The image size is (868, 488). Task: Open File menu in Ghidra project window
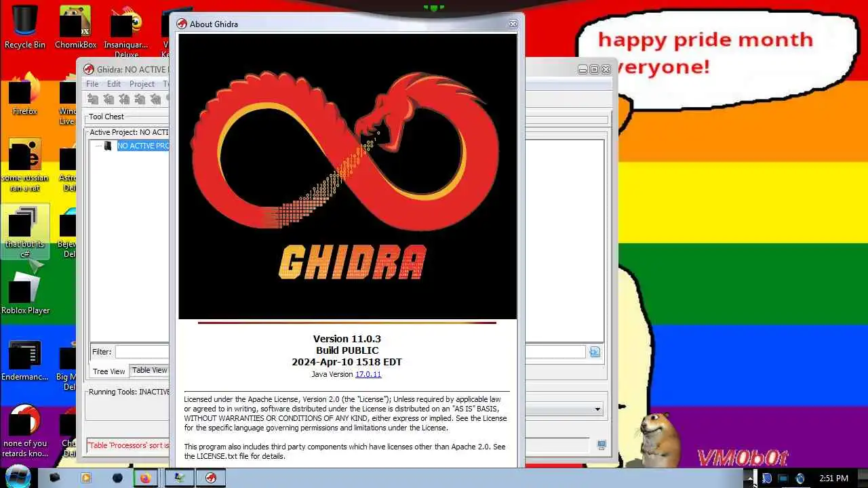[x=92, y=84]
